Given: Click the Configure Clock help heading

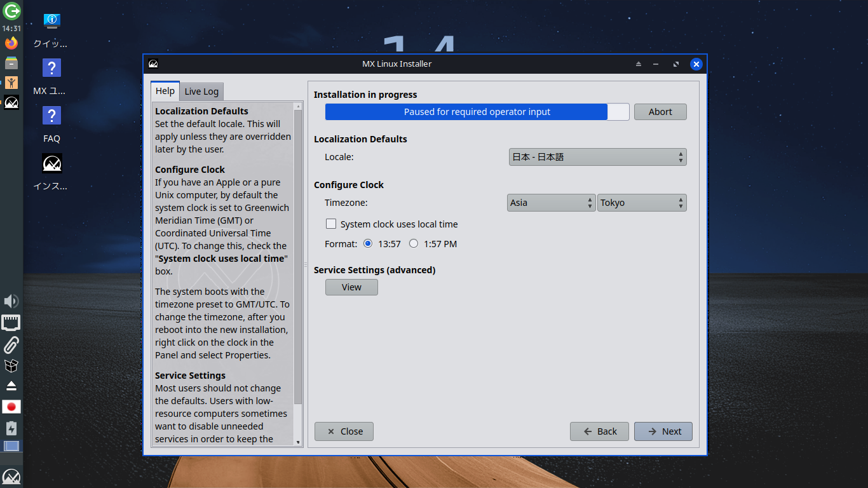Looking at the screenshot, I should point(190,170).
